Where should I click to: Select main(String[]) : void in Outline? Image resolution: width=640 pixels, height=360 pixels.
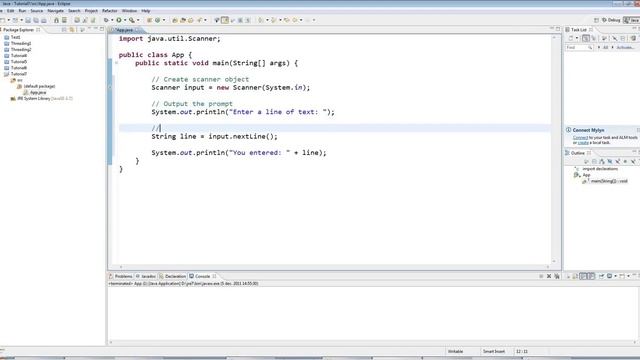click(609, 181)
